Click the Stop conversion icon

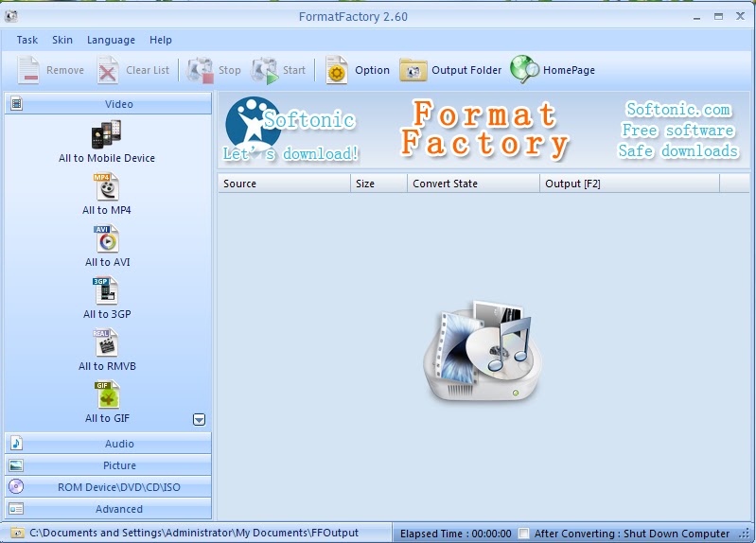tap(200, 70)
